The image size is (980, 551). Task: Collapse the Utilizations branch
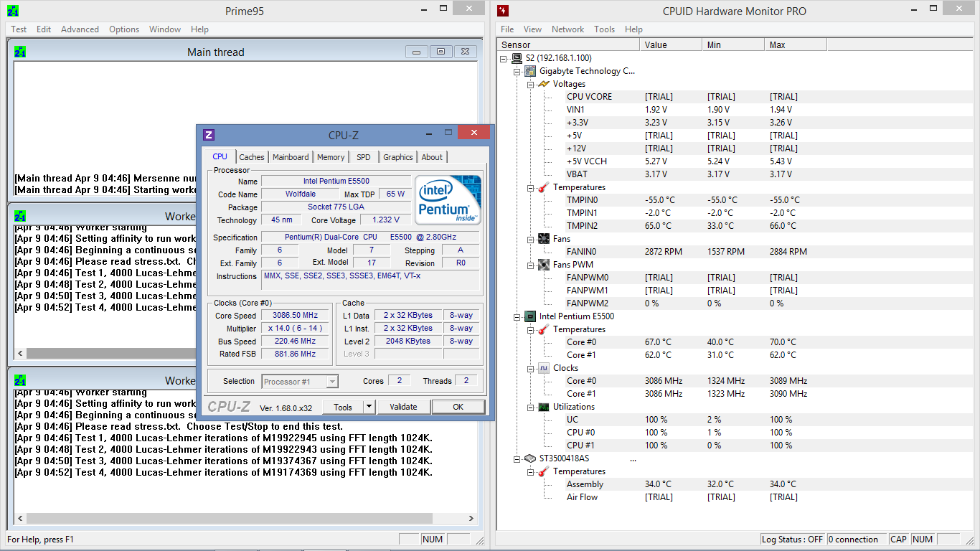pos(531,407)
